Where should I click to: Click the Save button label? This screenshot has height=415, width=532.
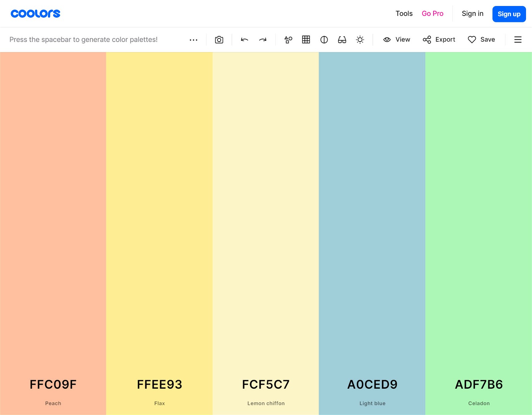point(488,40)
